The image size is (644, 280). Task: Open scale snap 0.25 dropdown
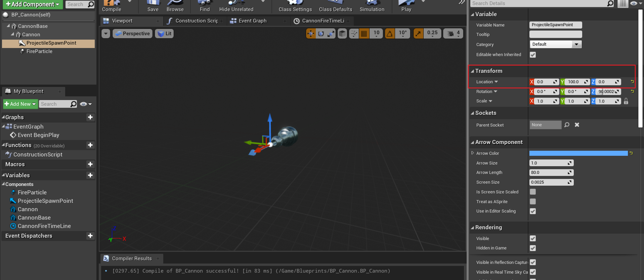pos(432,34)
